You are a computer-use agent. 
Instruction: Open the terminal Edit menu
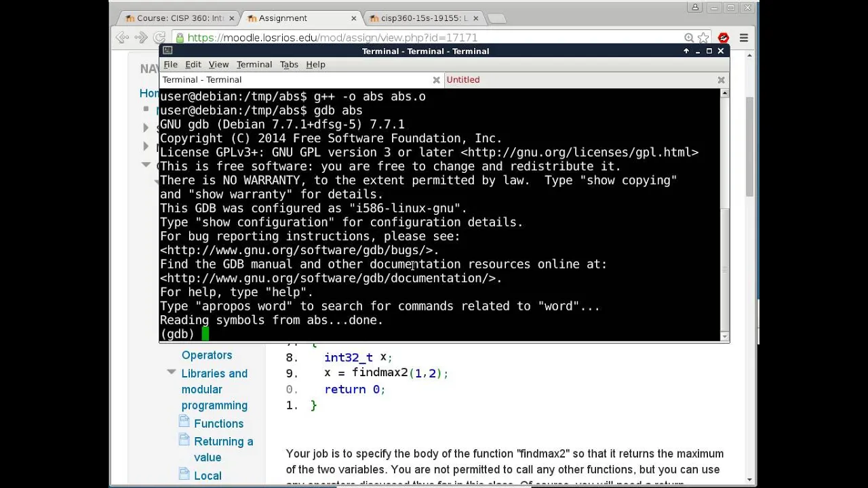click(x=193, y=64)
